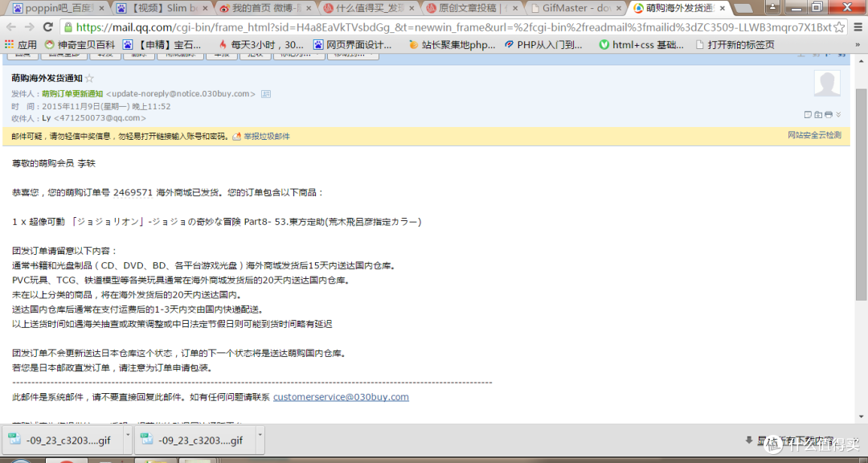The width and height of the screenshot is (868, 463).
Task: Close the 萌购海外发货通 tab
Action: (723, 8)
